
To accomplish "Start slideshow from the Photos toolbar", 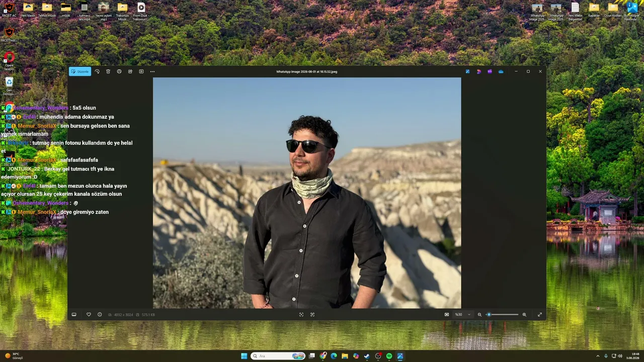I will (141, 71).
